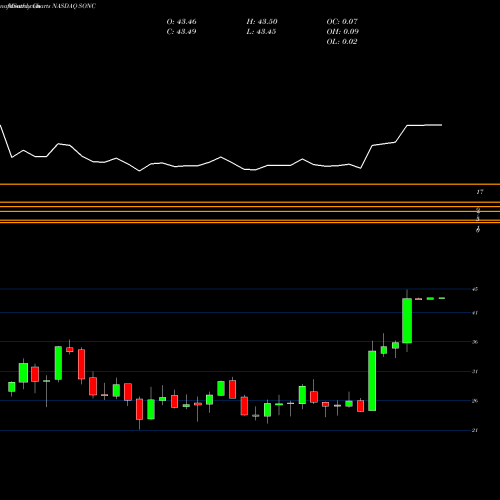Click the price axis label 26
The width and height of the screenshot is (500, 500).
pos(475,401)
